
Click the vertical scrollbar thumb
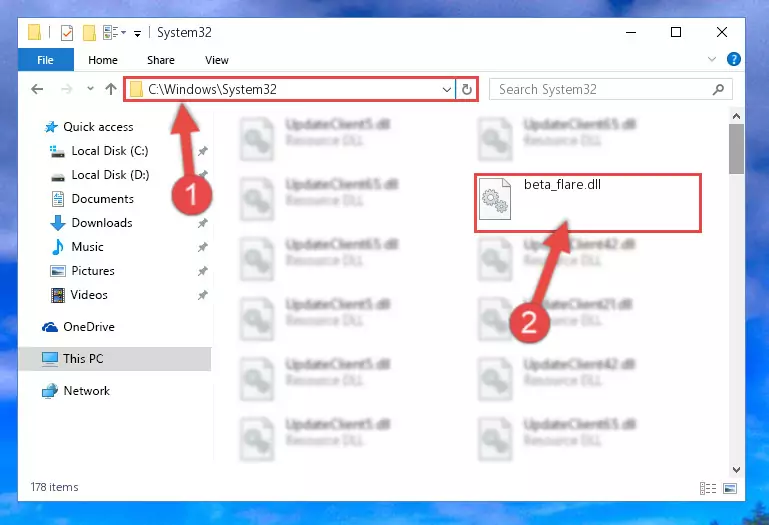(x=736, y=149)
